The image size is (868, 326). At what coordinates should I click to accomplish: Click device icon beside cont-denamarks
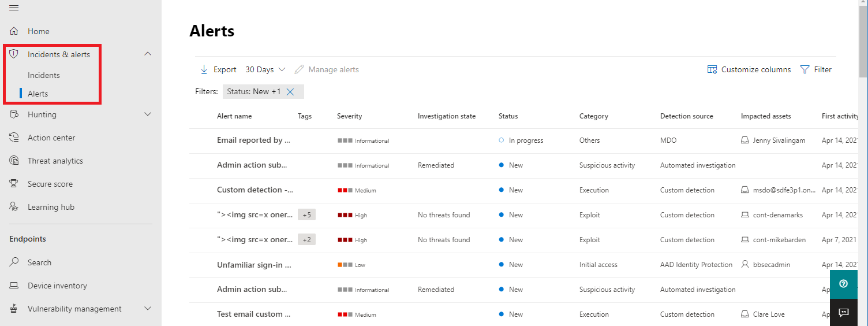[x=745, y=215]
